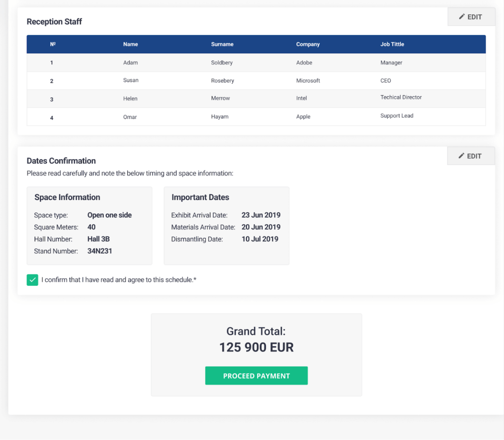Click the surname Merrow
This screenshot has width=504, height=440.
click(220, 98)
